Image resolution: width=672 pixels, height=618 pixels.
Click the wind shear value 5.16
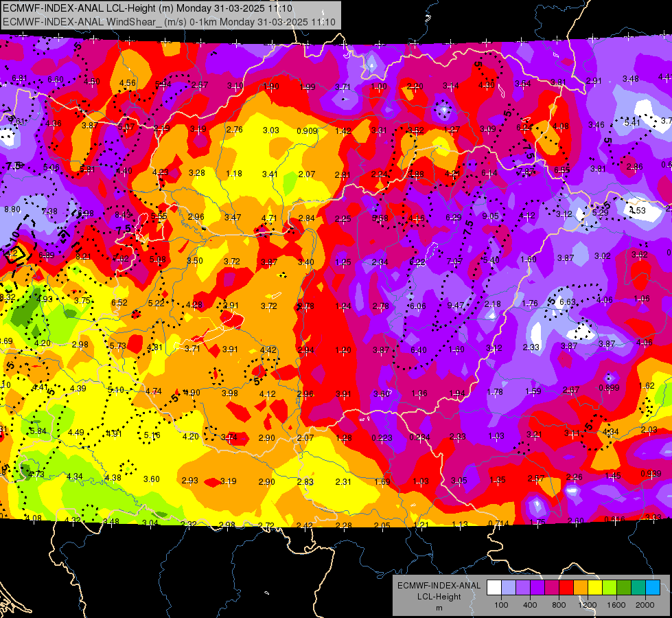pos(152,435)
